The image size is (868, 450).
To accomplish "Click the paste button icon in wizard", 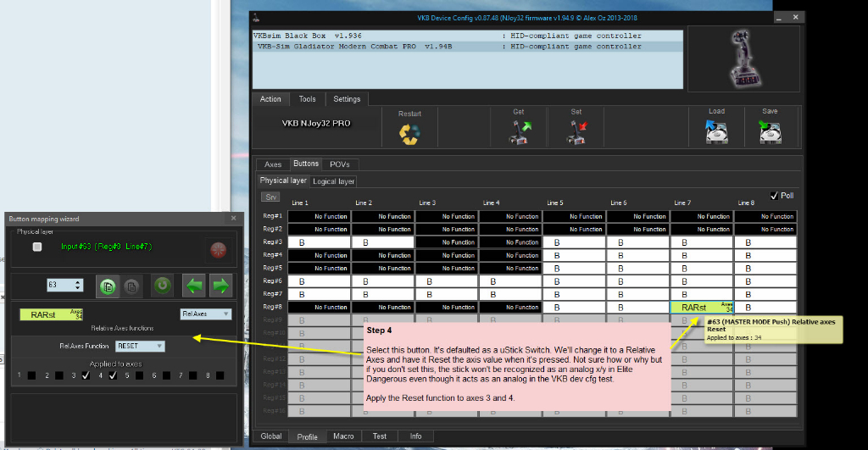I will pos(131,286).
